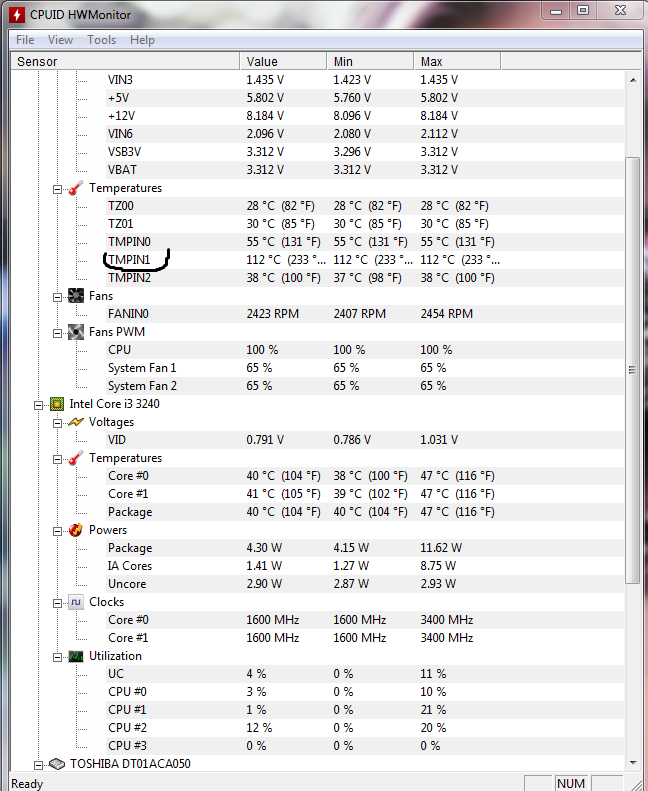Image resolution: width=648 pixels, height=791 pixels.
Task: Collapse the CPU Voltages section
Action: click(57, 423)
